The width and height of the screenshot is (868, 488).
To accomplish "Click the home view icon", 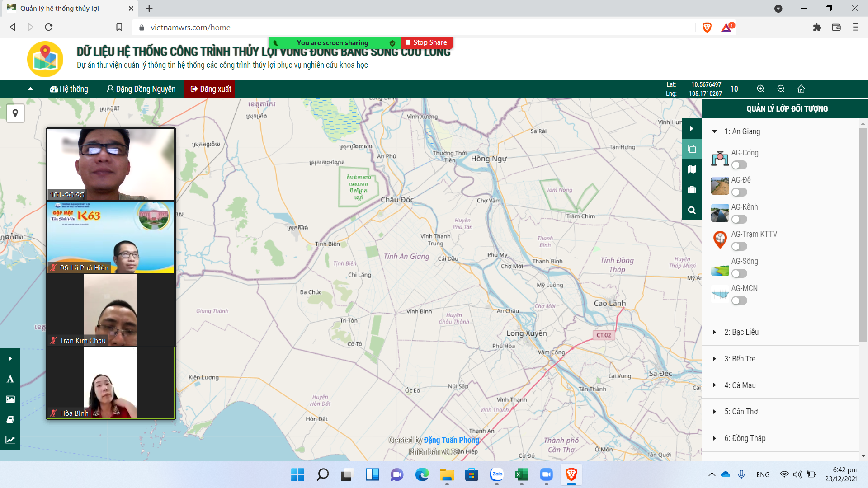I will coord(801,89).
